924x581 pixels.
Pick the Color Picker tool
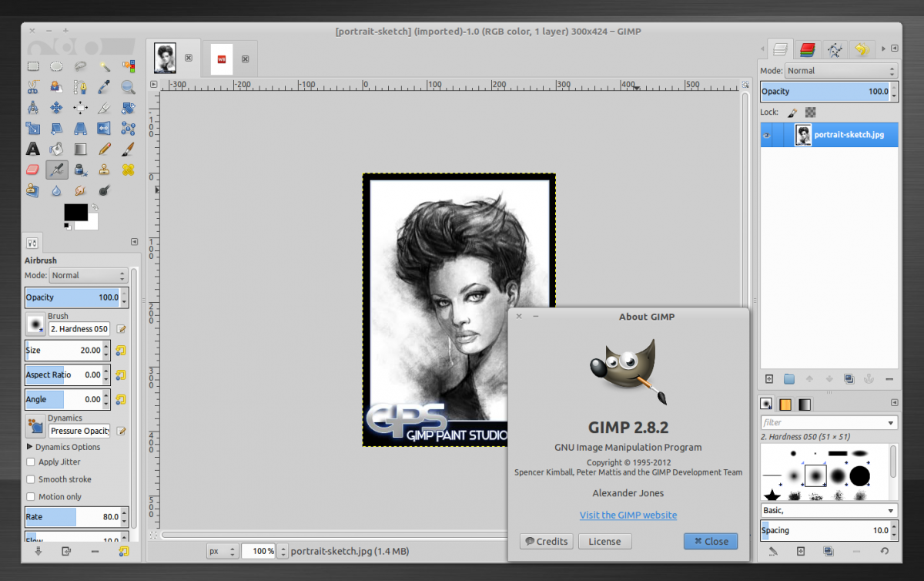pyautogui.click(x=104, y=86)
